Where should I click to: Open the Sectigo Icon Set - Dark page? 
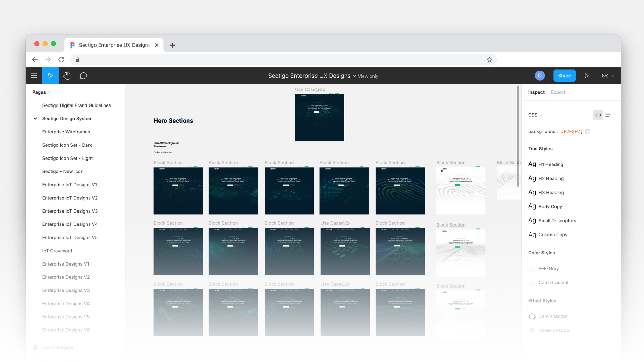[x=67, y=145]
